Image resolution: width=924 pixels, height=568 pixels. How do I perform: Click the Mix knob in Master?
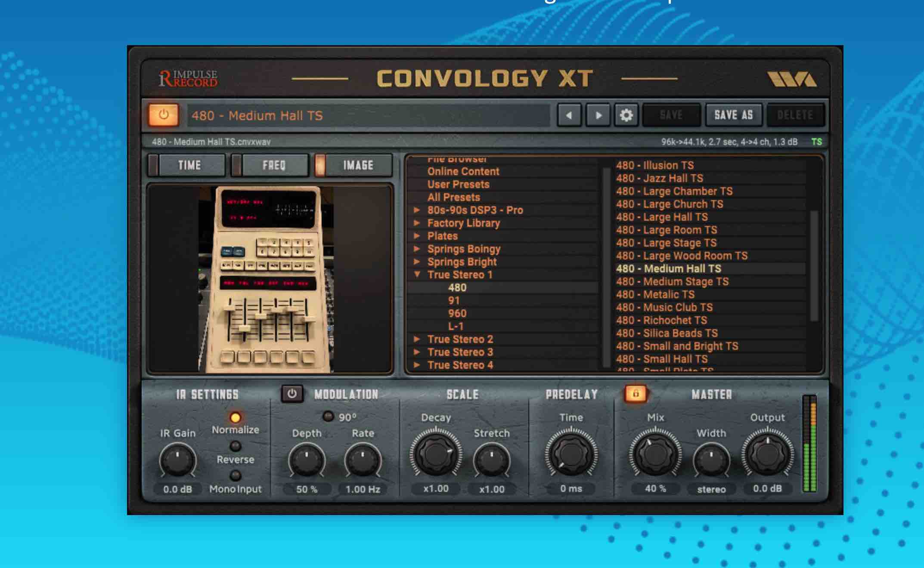point(655,454)
